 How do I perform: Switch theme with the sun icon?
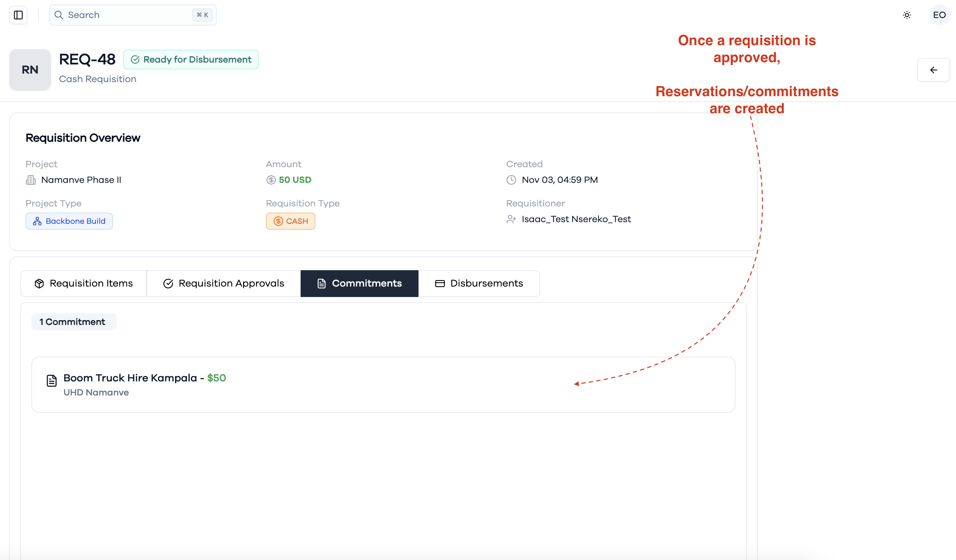[x=907, y=15]
